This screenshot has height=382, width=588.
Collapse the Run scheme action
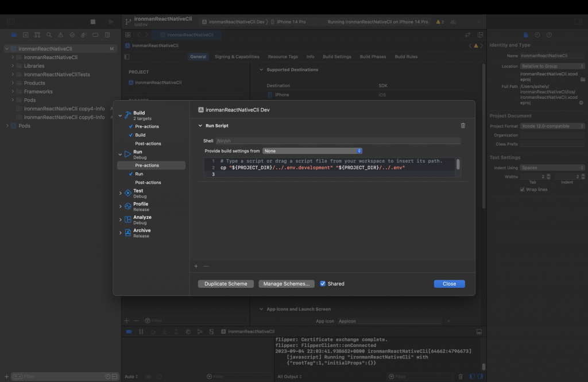pos(121,154)
